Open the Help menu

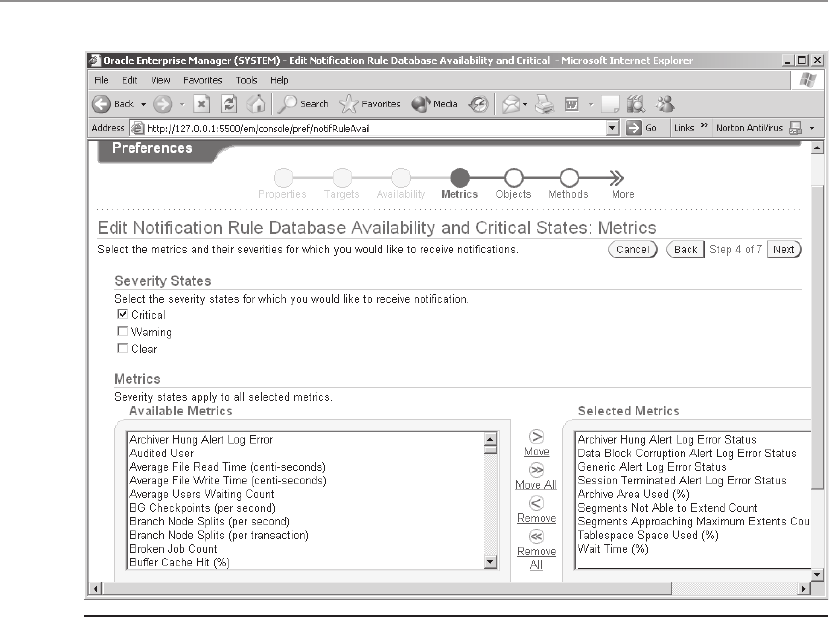279,80
